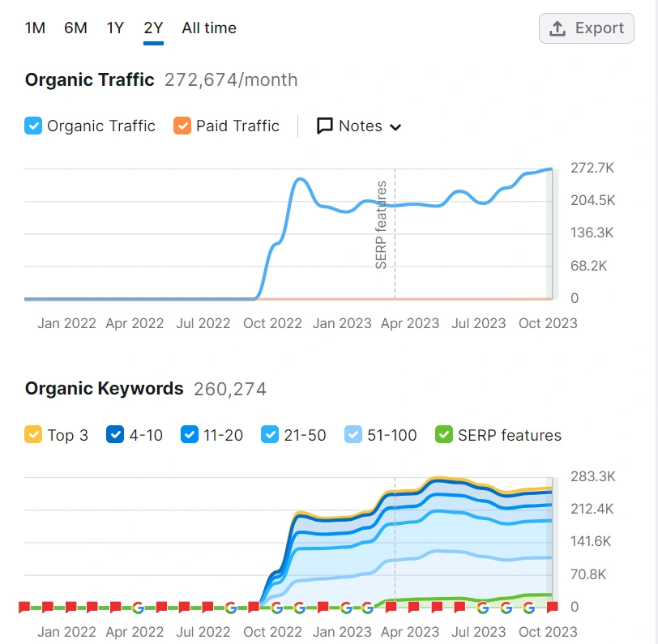Click the Google G marker near Apr 2022

138,607
